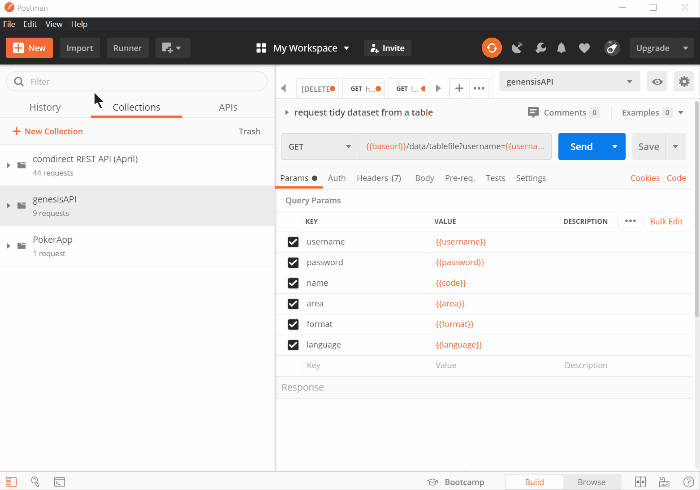Uncheck the area parameter checkbox
Viewport: 700px width, 490px height.
coord(293,303)
